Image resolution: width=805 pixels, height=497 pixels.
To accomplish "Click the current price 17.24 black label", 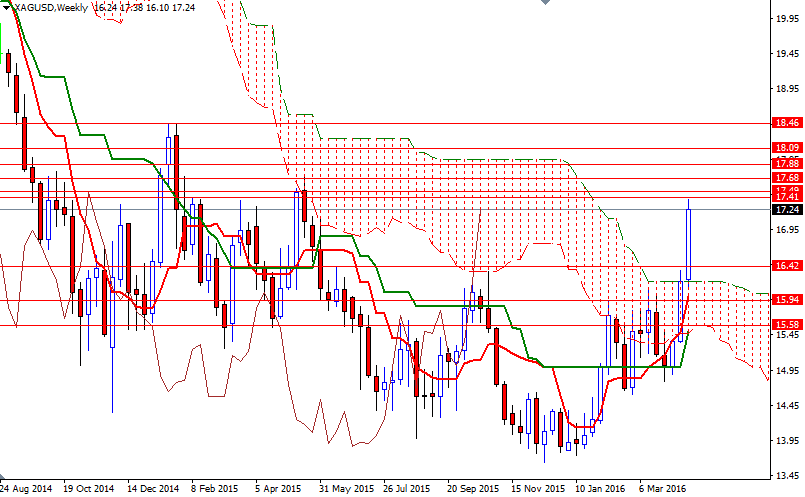I will pyautogui.click(x=787, y=209).
